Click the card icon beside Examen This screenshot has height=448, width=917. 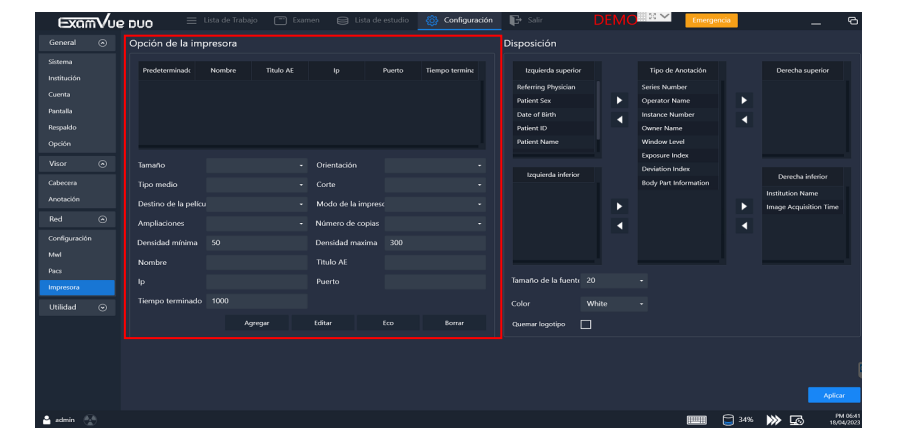[281, 20]
